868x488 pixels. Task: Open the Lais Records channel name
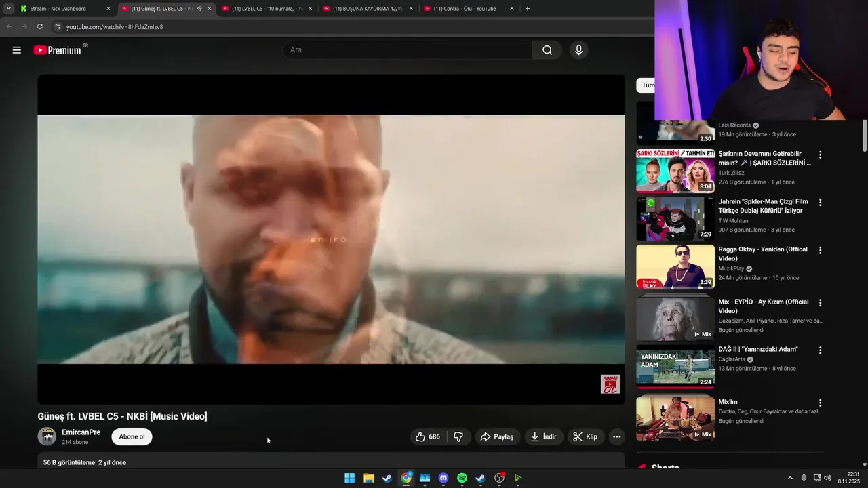coord(734,125)
